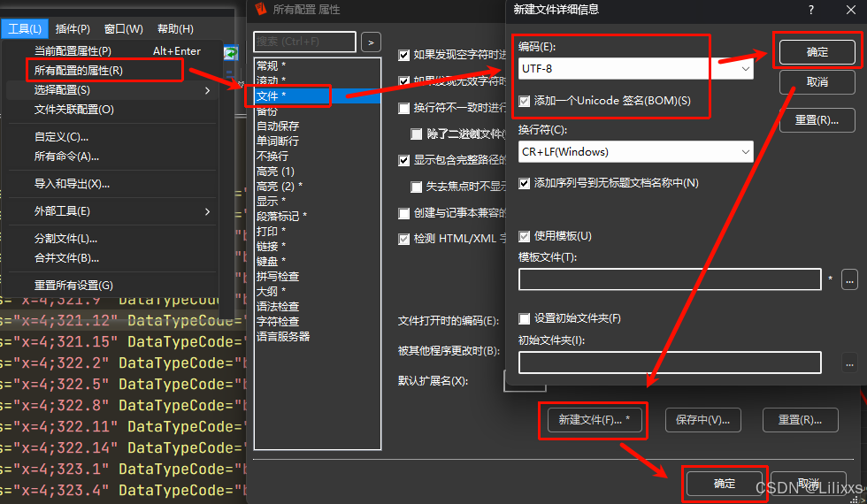This screenshot has width=867, height=504.
Task: Open the 窗口(W) menu
Action: [123, 28]
